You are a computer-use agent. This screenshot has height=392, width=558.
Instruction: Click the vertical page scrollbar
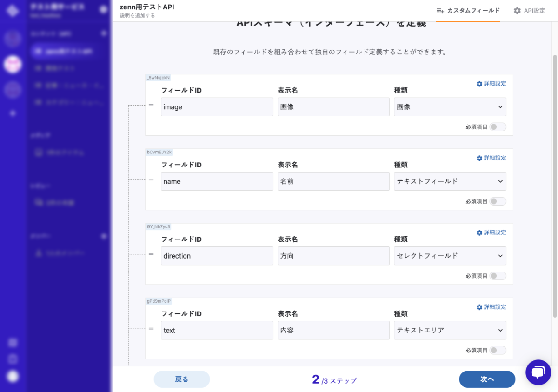coord(555,186)
